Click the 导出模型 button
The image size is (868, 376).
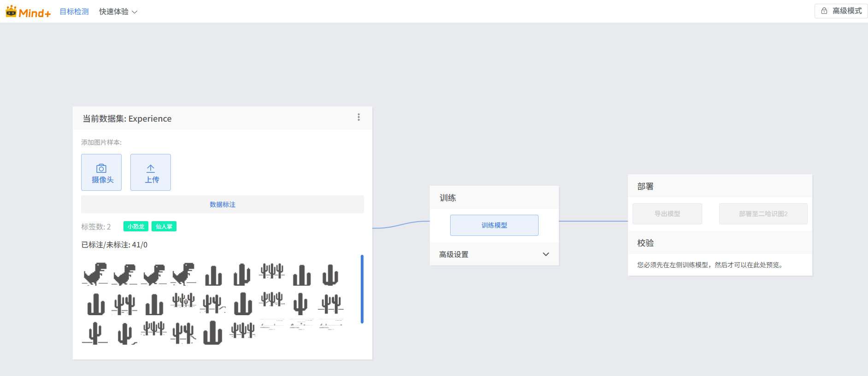click(x=667, y=214)
